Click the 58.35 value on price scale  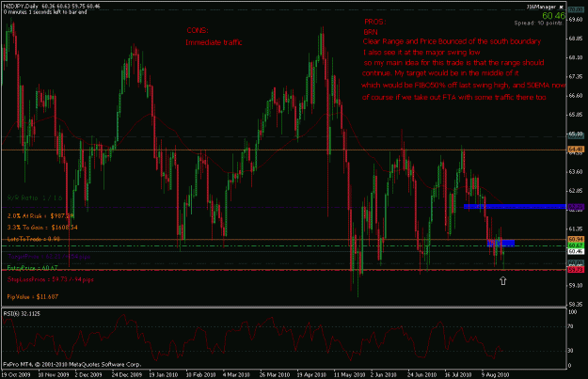pos(576,305)
